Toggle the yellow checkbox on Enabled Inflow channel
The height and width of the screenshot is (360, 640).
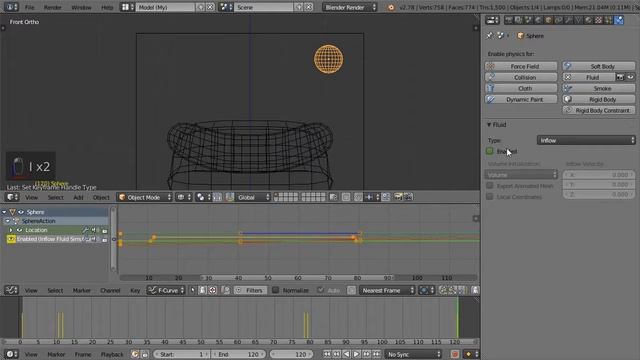(11, 239)
